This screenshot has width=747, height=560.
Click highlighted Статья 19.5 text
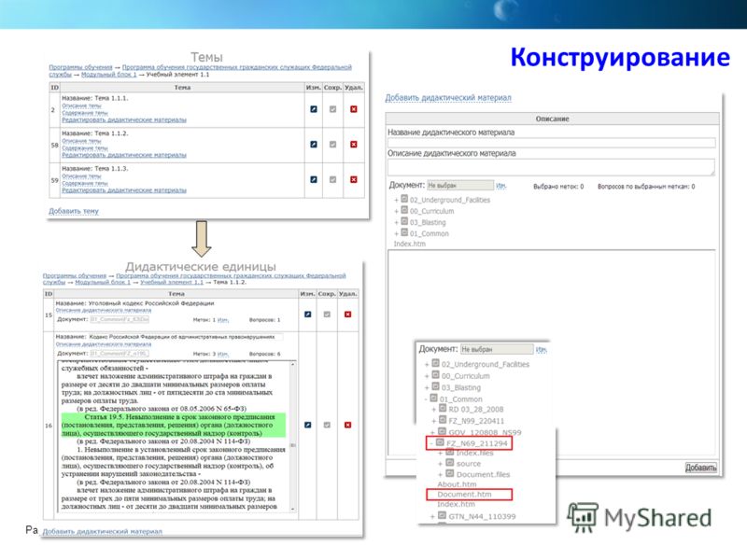pos(174,426)
